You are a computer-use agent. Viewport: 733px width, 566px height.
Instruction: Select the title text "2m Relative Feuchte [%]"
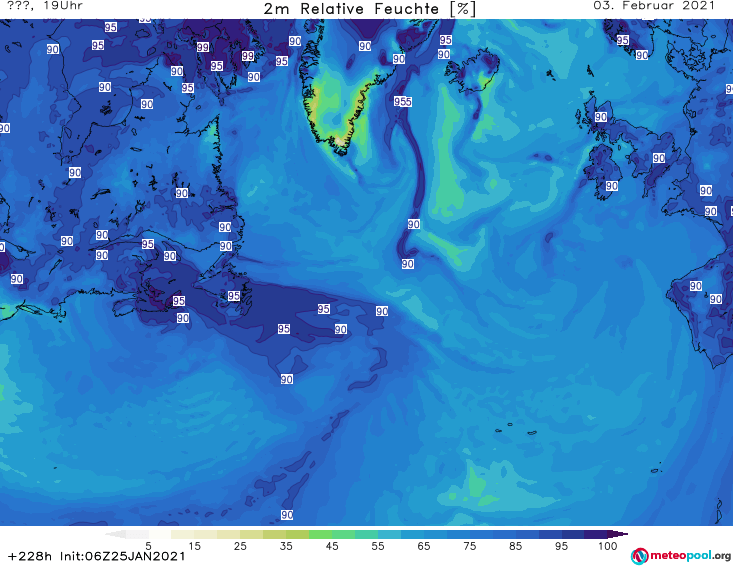point(369,9)
